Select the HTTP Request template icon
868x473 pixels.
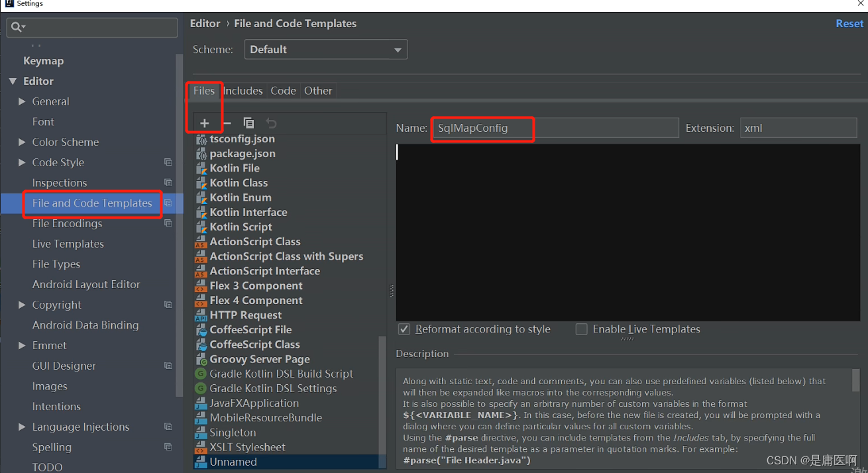click(201, 315)
